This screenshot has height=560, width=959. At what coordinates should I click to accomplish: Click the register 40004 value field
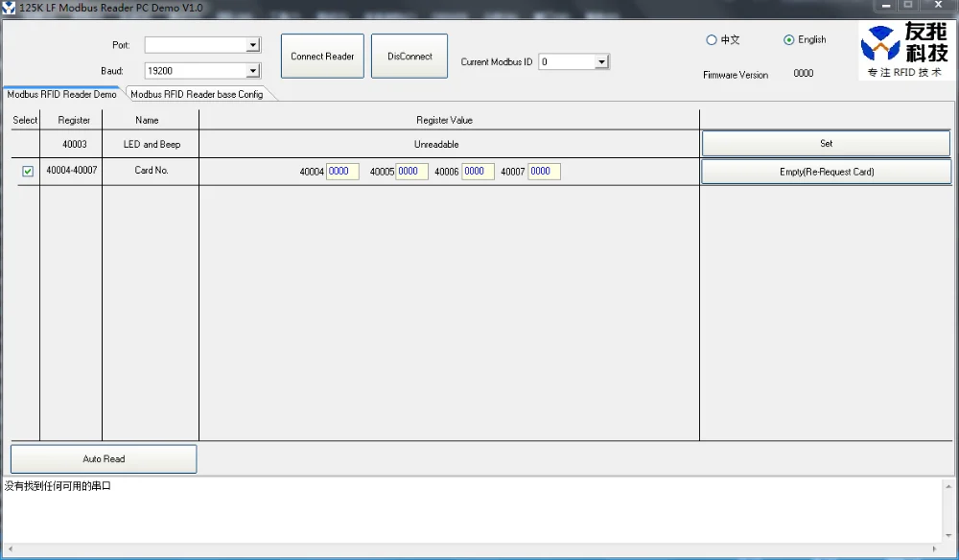(x=342, y=172)
